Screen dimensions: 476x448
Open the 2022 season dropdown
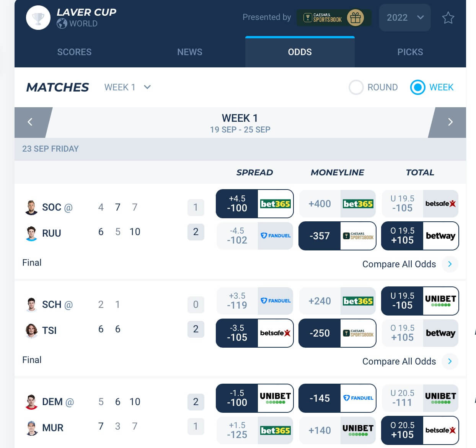405,18
